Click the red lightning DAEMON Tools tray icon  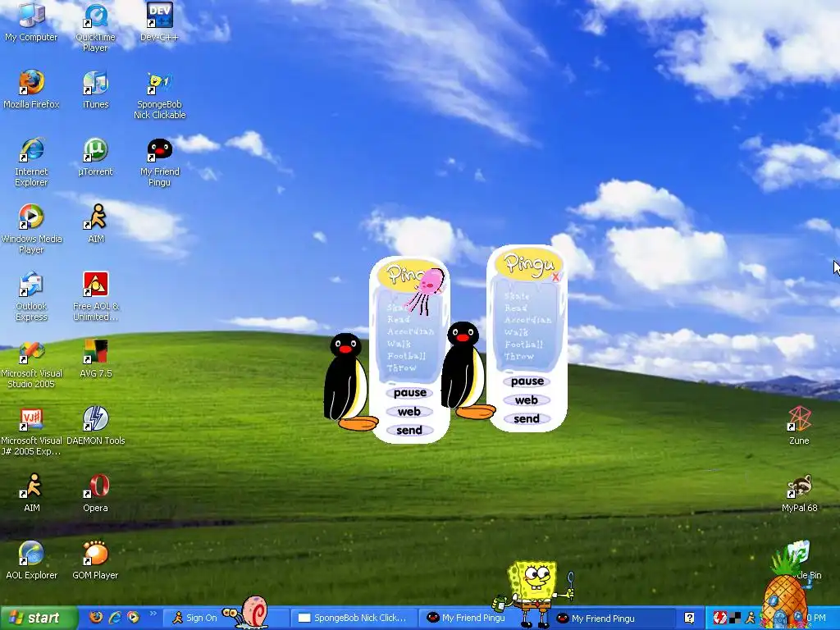(x=719, y=618)
